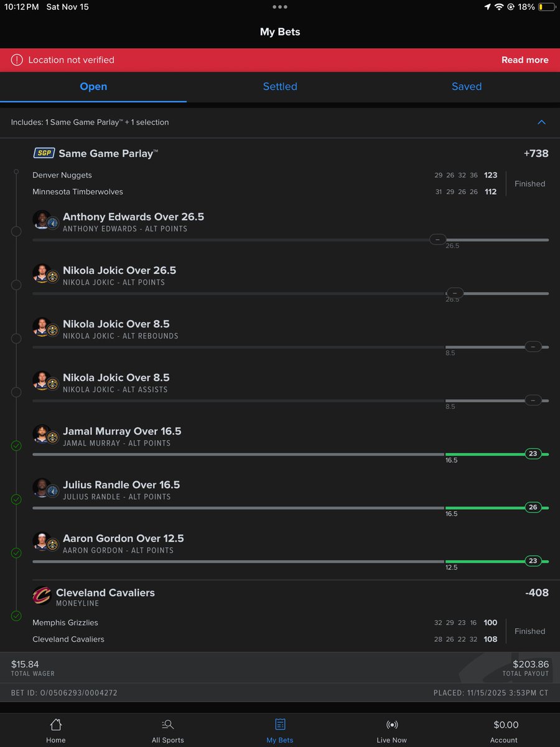Tap the SGP badge icon
The image size is (560, 747).
coord(43,153)
